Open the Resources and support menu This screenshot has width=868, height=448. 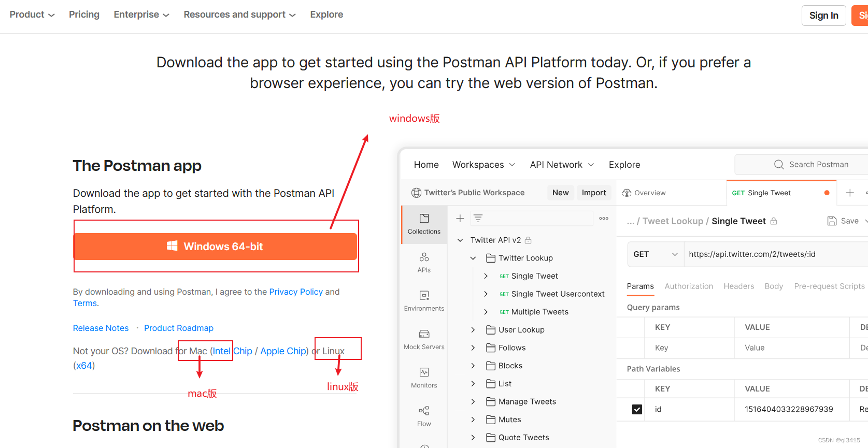(240, 15)
